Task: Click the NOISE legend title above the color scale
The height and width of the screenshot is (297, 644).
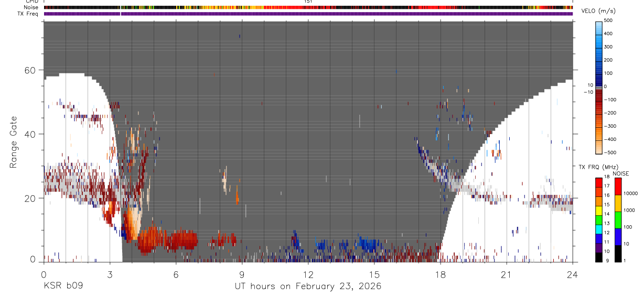Action: coord(620,173)
